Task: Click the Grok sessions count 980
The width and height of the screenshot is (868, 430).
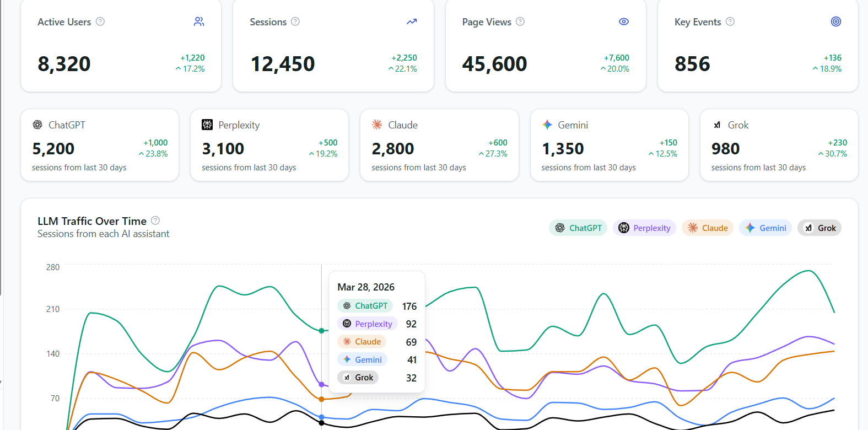Action: point(725,149)
